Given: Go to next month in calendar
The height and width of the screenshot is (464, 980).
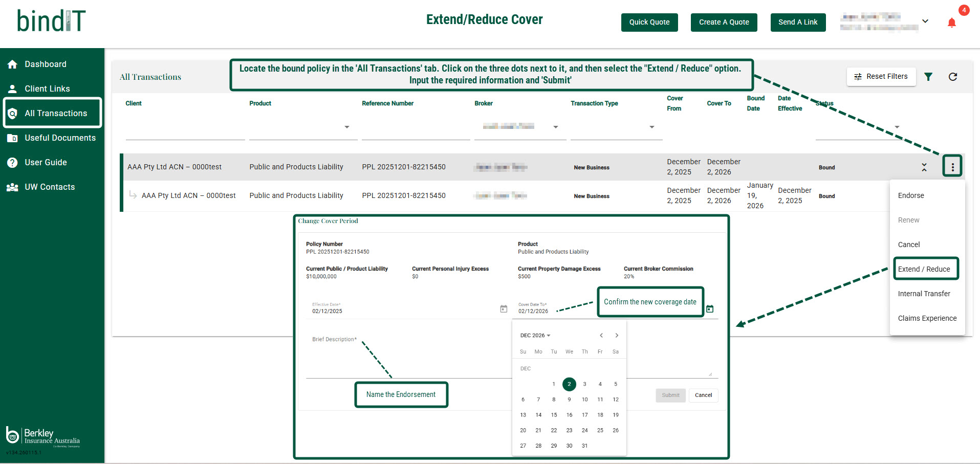Looking at the screenshot, I should [x=617, y=336].
